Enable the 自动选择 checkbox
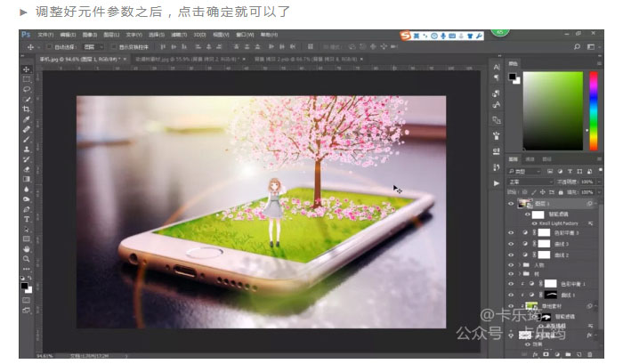Image resolution: width=623 pixels, height=364 pixels. [x=49, y=47]
